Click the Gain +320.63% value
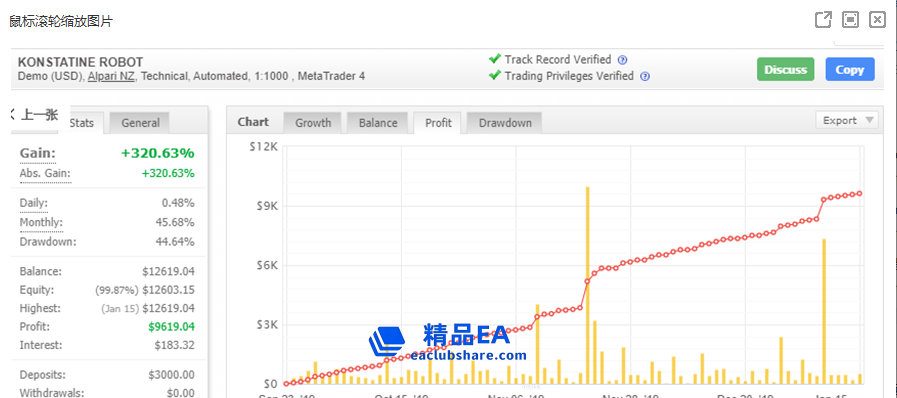897x398 pixels. coord(158,153)
